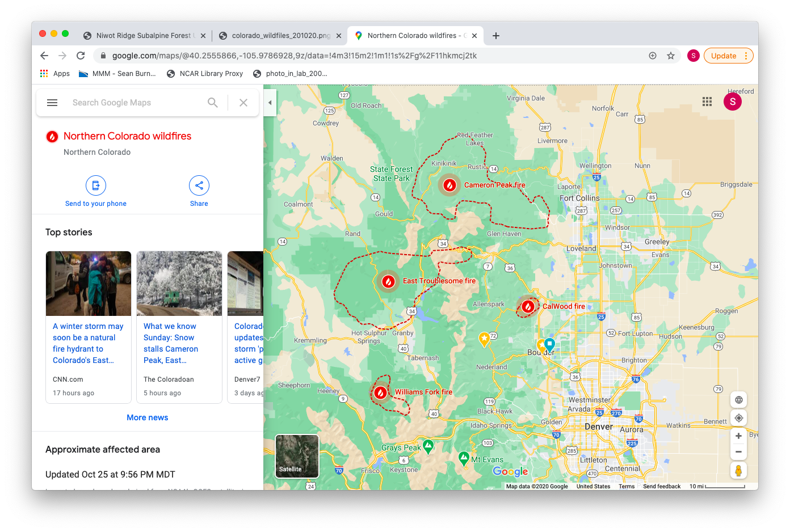Clear the search with the X icon
The width and height of the screenshot is (790, 532).
pos(243,103)
